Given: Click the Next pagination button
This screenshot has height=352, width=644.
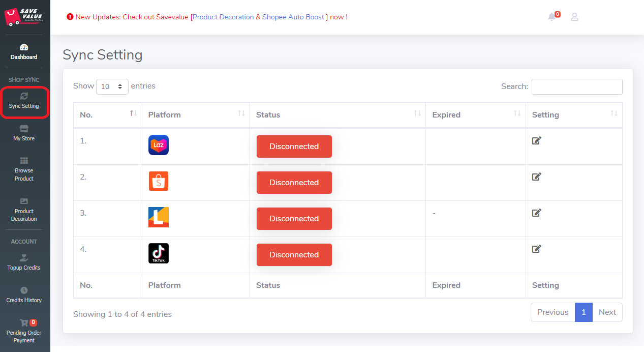Looking at the screenshot, I should pyautogui.click(x=607, y=312).
